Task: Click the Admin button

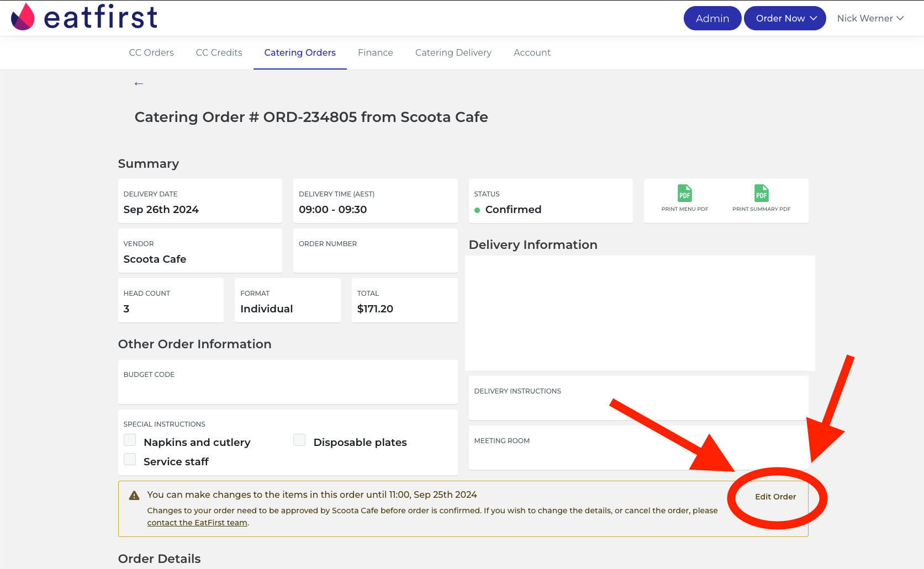Action: (712, 18)
